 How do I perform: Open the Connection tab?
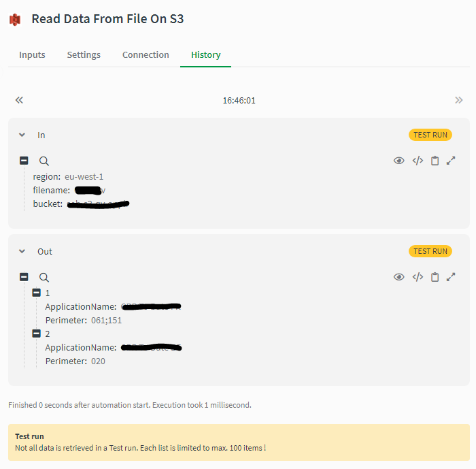point(146,54)
